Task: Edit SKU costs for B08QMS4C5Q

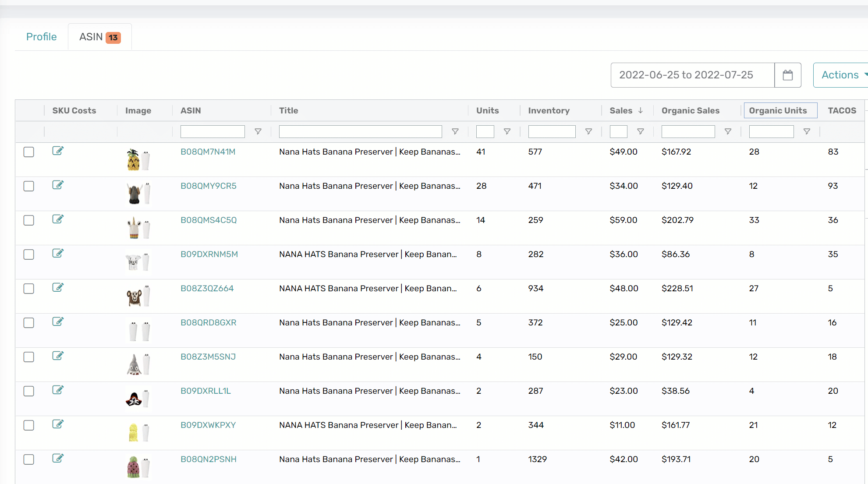Action: coord(58,219)
